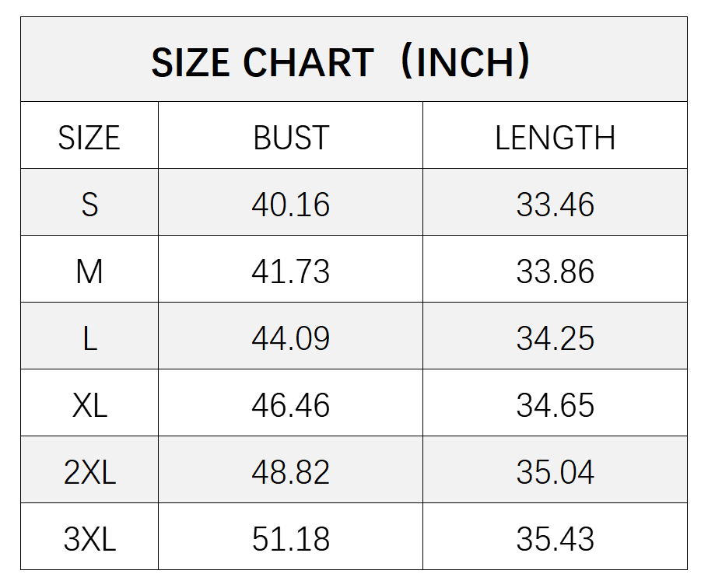The height and width of the screenshot is (588, 708).
Task: Click the M size cell
Action: [x=89, y=271]
